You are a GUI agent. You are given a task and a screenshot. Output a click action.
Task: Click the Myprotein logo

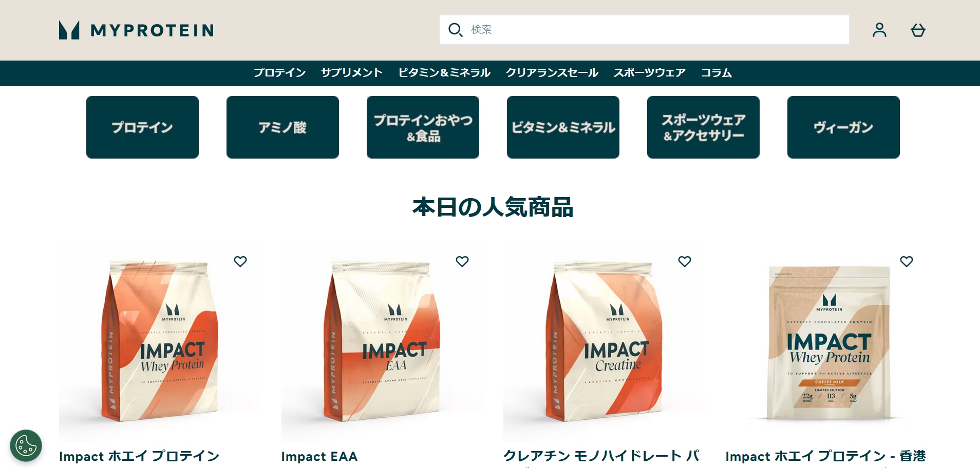[136, 30]
